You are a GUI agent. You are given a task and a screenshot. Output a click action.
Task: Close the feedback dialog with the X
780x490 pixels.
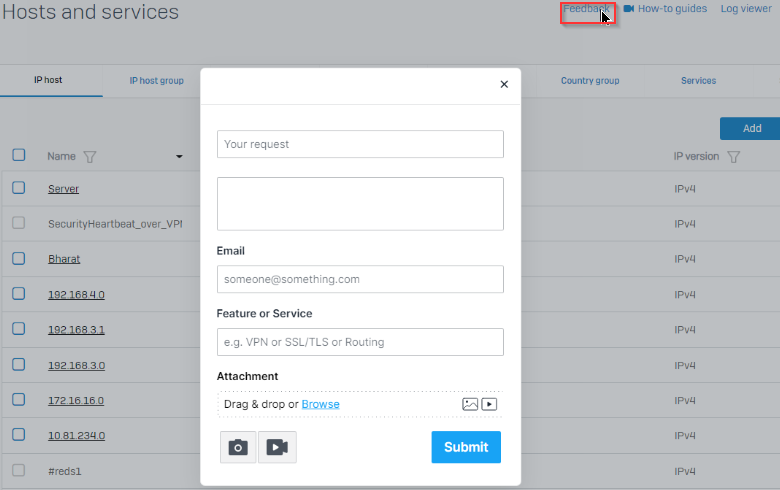pos(504,85)
